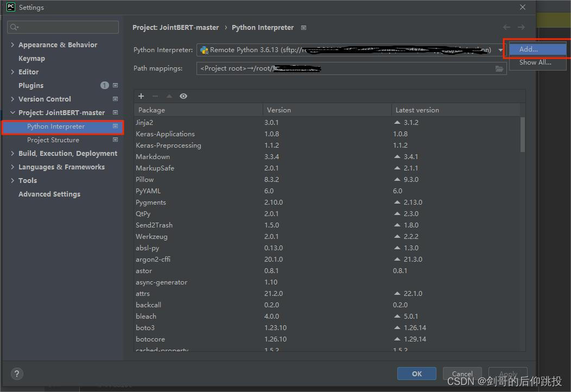Image resolution: width=571 pixels, height=392 pixels.
Task: Select the Keras-Preprocessing package row
Action: pos(327,146)
